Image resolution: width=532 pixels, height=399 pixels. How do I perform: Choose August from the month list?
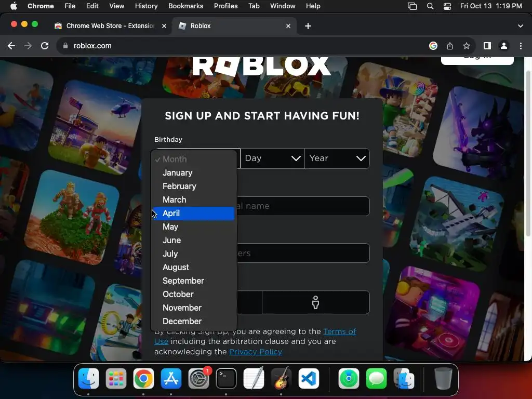[193, 268]
